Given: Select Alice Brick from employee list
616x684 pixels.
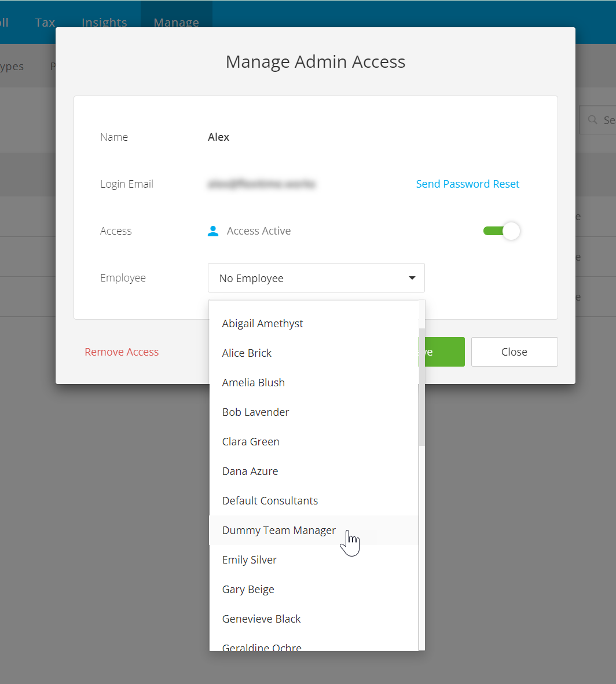Looking at the screenshot, I should pyautogui.click(x=314, y=353).
